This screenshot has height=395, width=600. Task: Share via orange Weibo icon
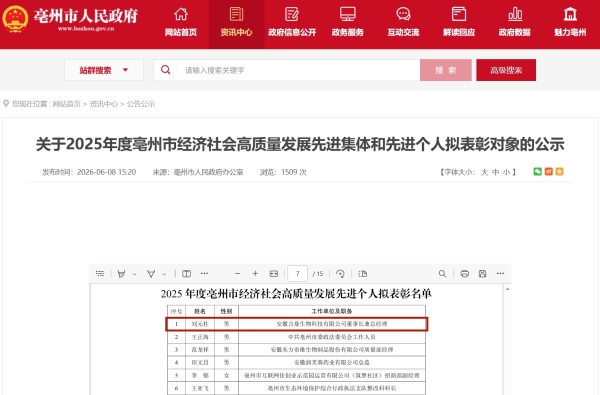(x=549, y=171)
